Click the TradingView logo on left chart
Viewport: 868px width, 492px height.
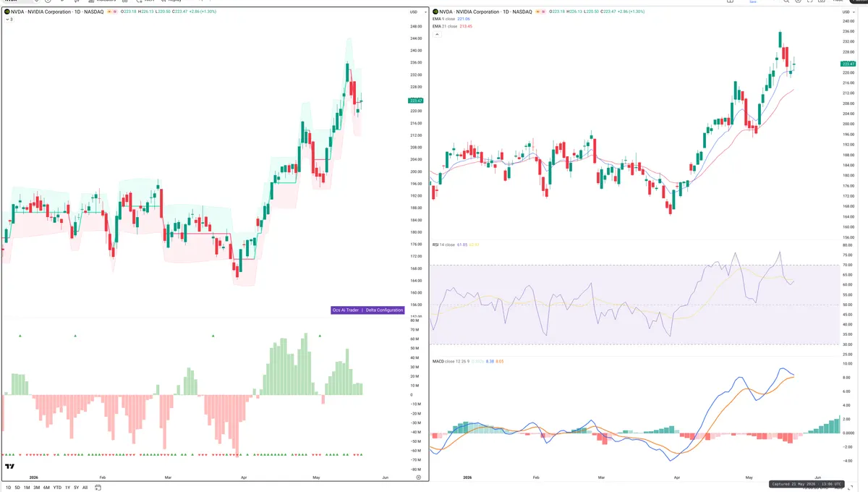(10, 467)
